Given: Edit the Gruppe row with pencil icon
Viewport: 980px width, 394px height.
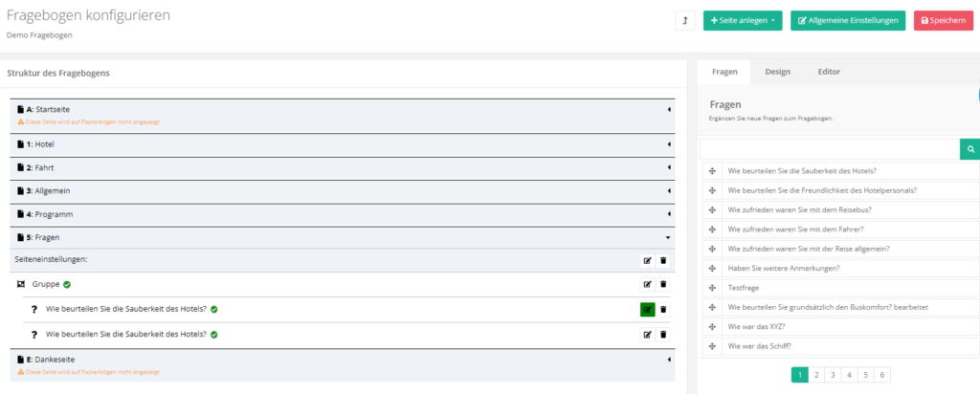Looking at the screenshot, I should [x=648, y=284].
